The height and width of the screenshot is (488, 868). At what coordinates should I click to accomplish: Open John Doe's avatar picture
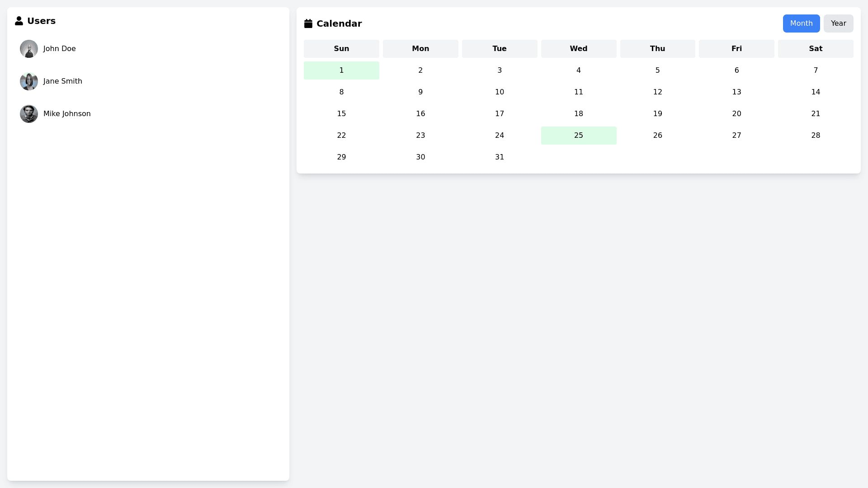coord(28,49)
